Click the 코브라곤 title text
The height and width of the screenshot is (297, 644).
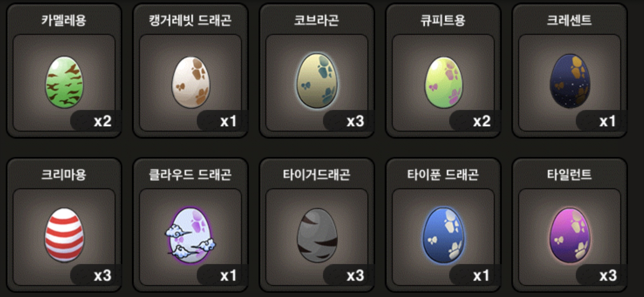click(x=316, y=20)
